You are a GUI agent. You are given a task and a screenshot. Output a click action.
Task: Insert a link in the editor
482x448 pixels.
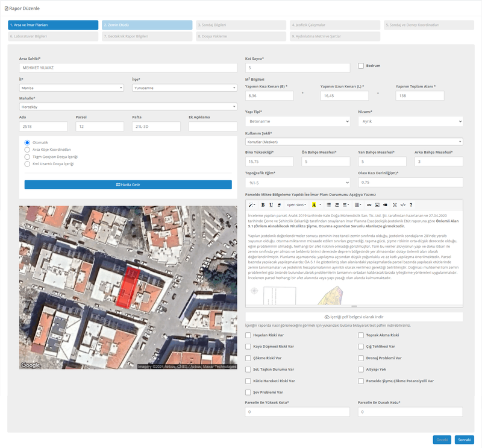click(369, 205)
